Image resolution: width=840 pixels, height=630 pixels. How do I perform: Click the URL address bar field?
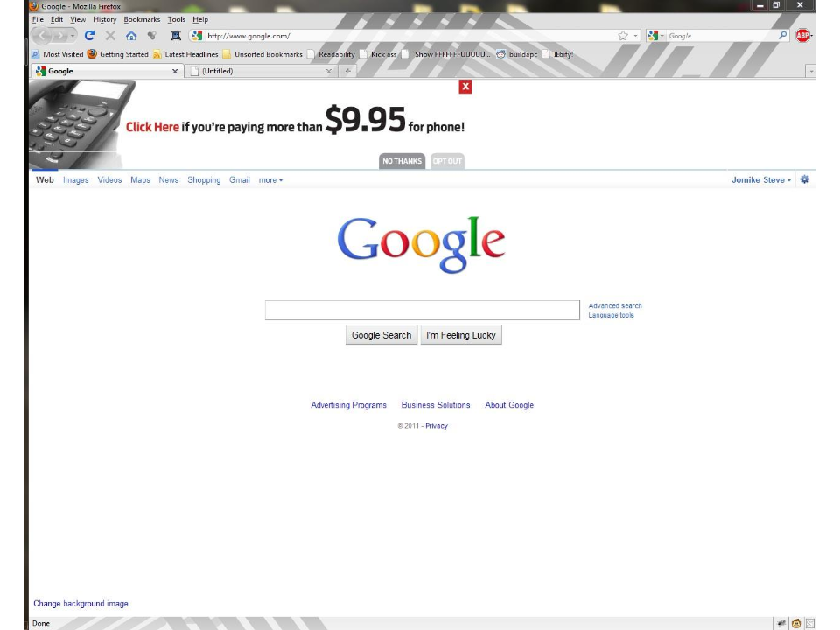click(x=409, y=36)
